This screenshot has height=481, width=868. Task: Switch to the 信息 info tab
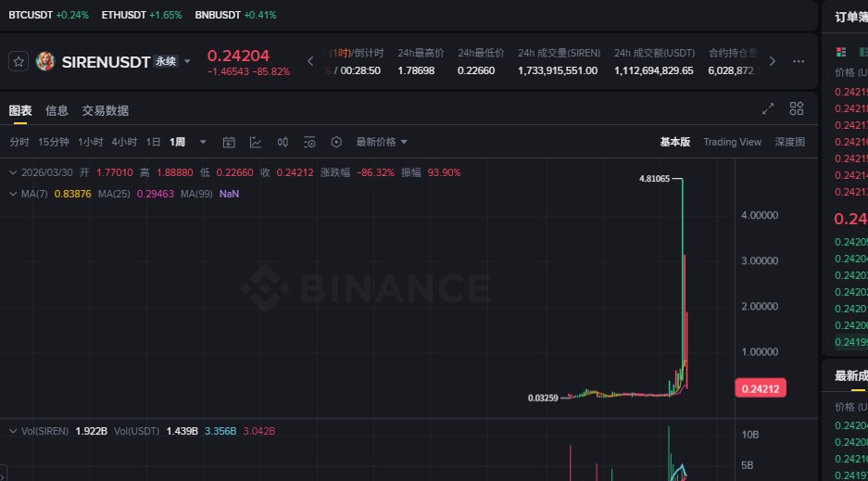pyautogui.click(x=57, y=110)
